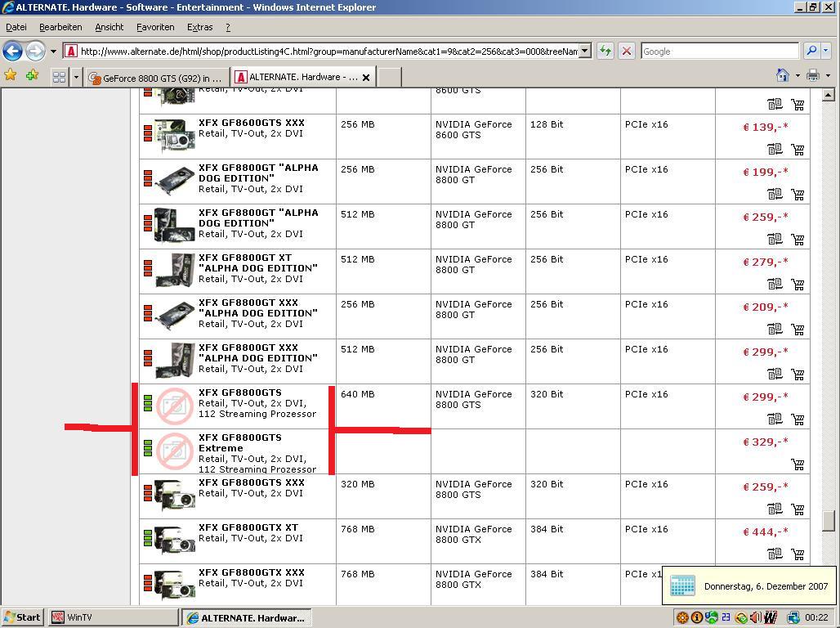Click the red Stop loading icon

tap(626, 52)
